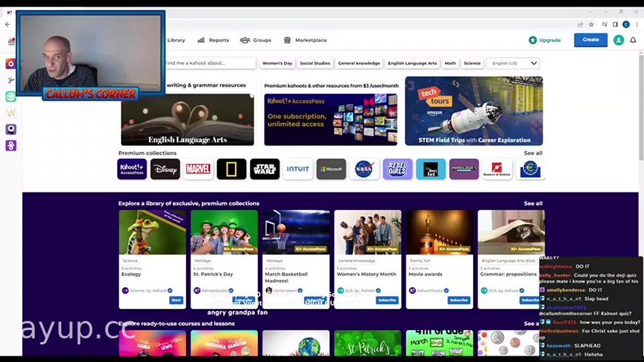The image size is (644, 362).
Task: Select the English Language Arts topic chip
Action: [412, 63]
